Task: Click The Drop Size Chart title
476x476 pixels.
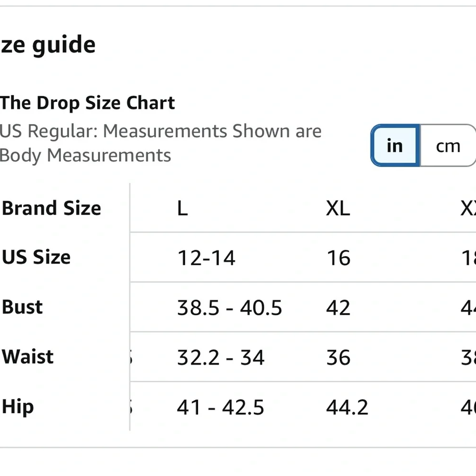Action: pyautogui.click(x=88, y=103)
